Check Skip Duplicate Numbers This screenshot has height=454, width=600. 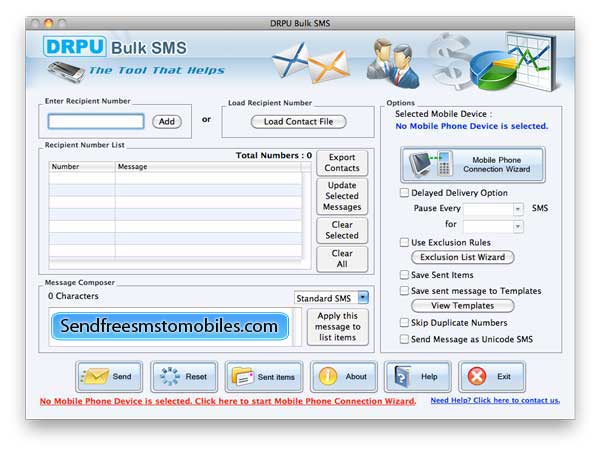(x=404, y=323)
